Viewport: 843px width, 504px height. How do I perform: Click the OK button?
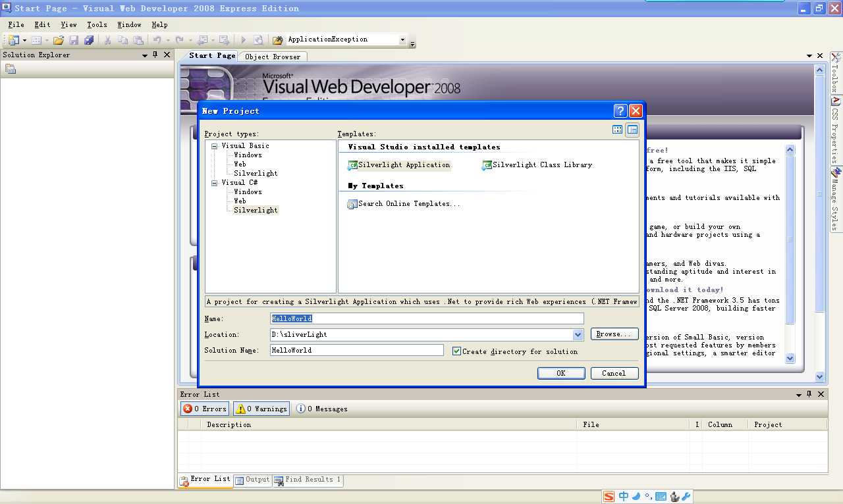pyautogui.click(x=561, y=373)
